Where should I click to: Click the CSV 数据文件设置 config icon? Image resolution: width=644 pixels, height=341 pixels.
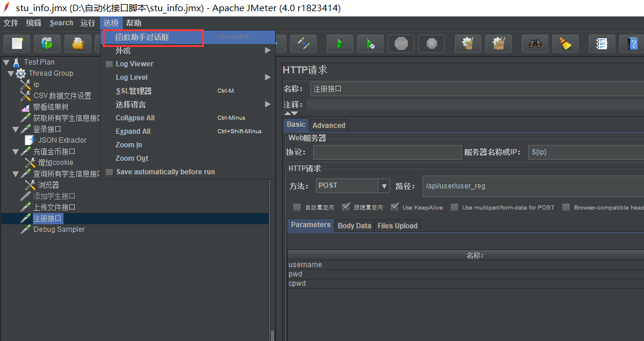coord(25,96)
